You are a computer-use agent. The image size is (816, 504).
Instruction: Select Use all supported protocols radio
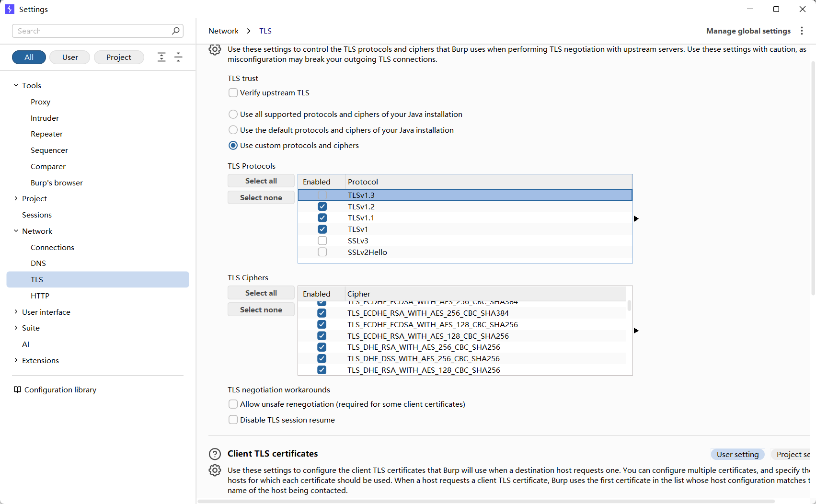pos(233,114)
